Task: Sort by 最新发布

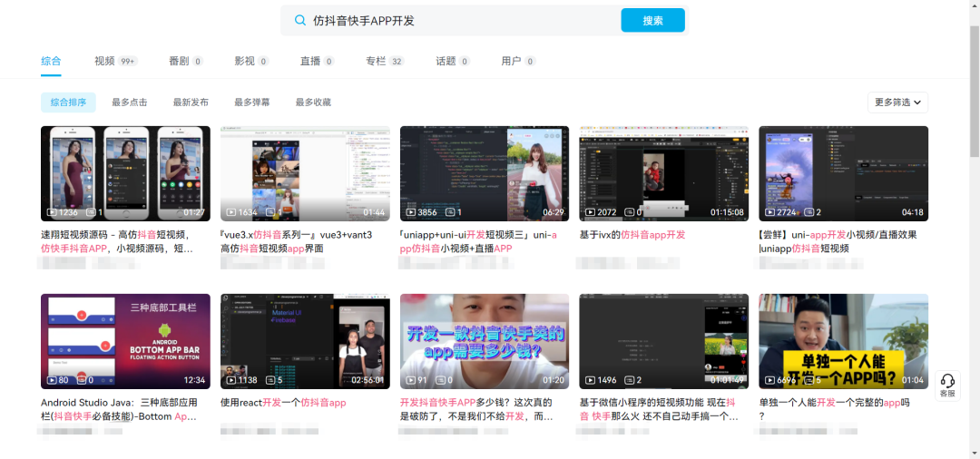Action: click(191, 103)
